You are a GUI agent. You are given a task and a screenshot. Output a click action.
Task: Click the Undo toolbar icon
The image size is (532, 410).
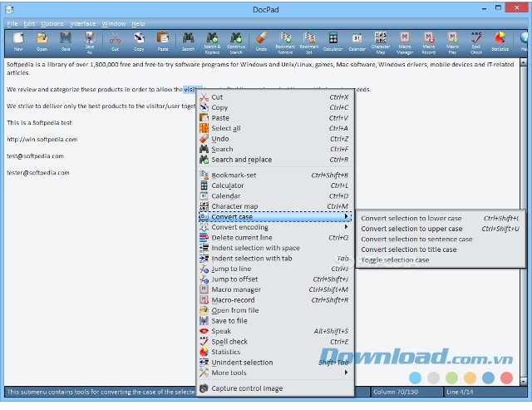click(x=260, y=41)
